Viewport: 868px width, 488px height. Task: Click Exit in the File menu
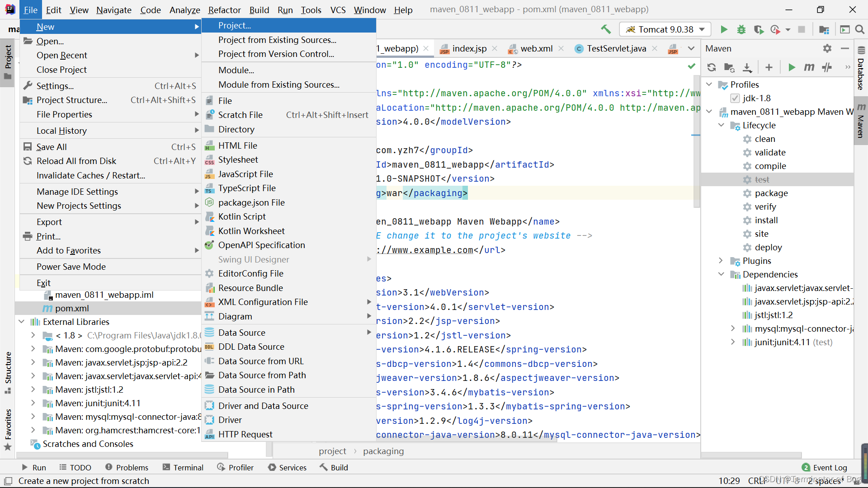click(x=110, y=283)
